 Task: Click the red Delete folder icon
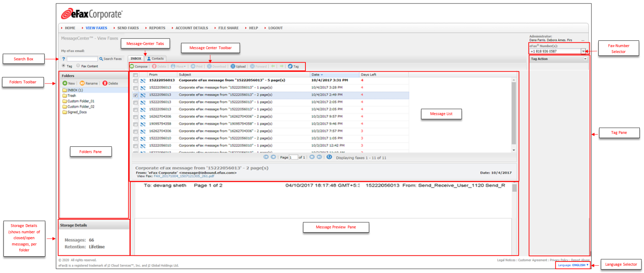[x=105, y=83]
